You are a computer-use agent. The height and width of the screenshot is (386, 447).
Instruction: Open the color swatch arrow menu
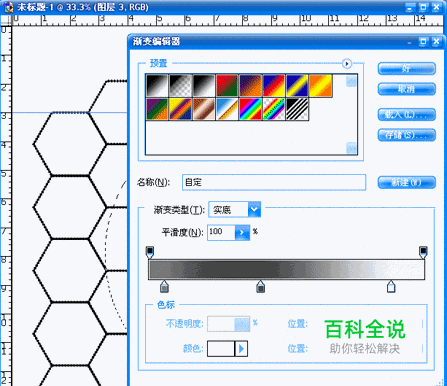pyautogui.click(x=241, y=349)
